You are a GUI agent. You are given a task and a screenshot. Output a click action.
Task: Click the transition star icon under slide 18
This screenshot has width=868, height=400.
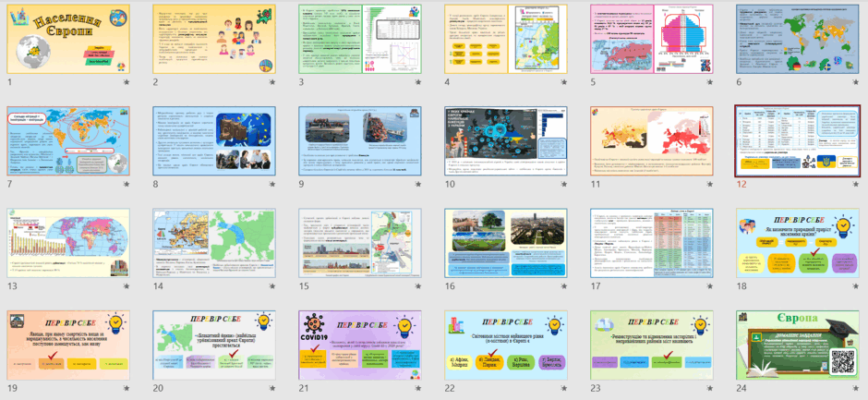pyautogui.click(x=856, y=285)
